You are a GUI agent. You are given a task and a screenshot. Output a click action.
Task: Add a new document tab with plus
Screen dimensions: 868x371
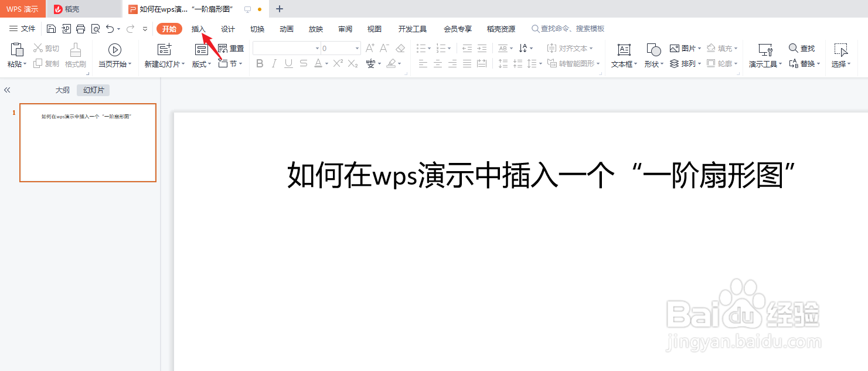click(x=280, y=9)
